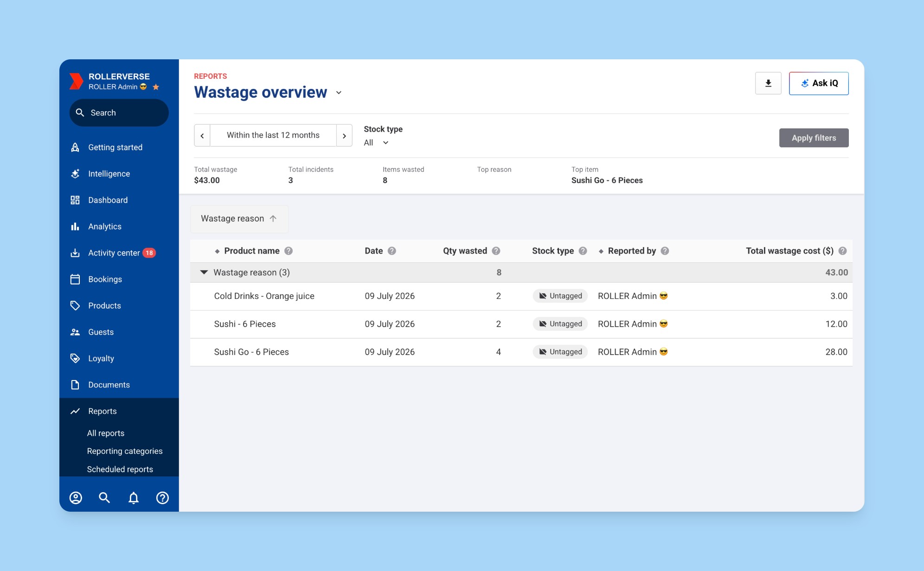Viewport: 924px width, 571px height.
Task: Toggle Wastage reason grouping sort chip
Action: 239,219
